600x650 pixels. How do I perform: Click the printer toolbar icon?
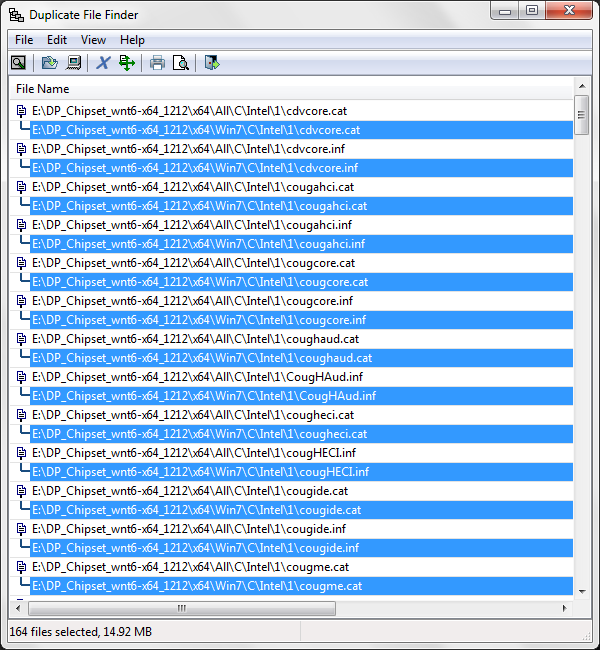pyautogui.click(x=157, y=63)
